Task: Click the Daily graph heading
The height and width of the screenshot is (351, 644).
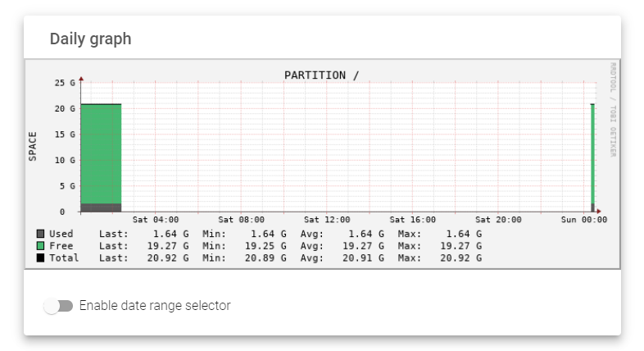Action: pos(90,39)
